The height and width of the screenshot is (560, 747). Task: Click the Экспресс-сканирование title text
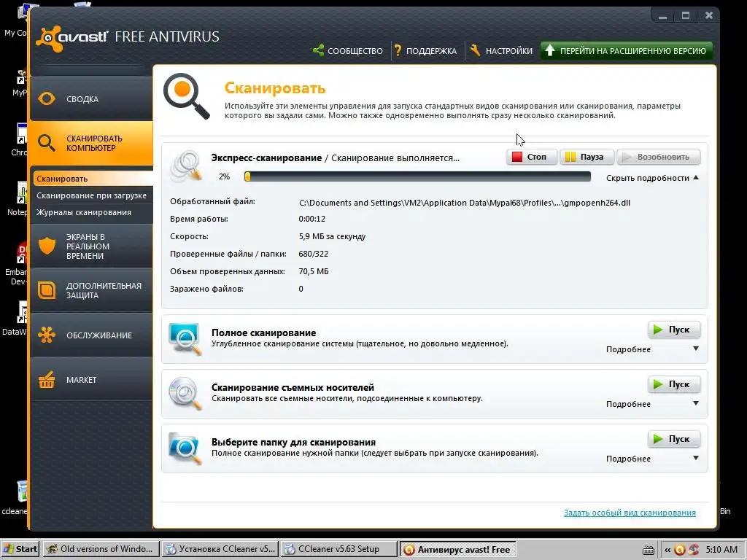tap(266, 157)
